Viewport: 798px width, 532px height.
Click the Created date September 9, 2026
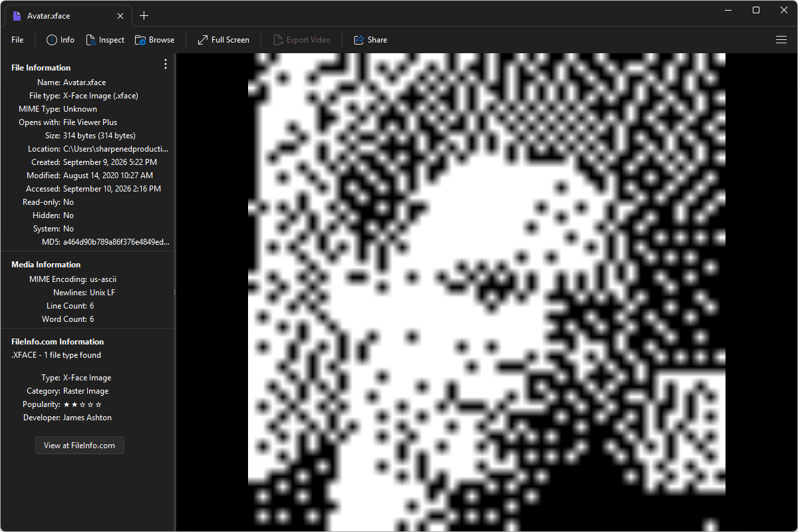coord(110,162)
